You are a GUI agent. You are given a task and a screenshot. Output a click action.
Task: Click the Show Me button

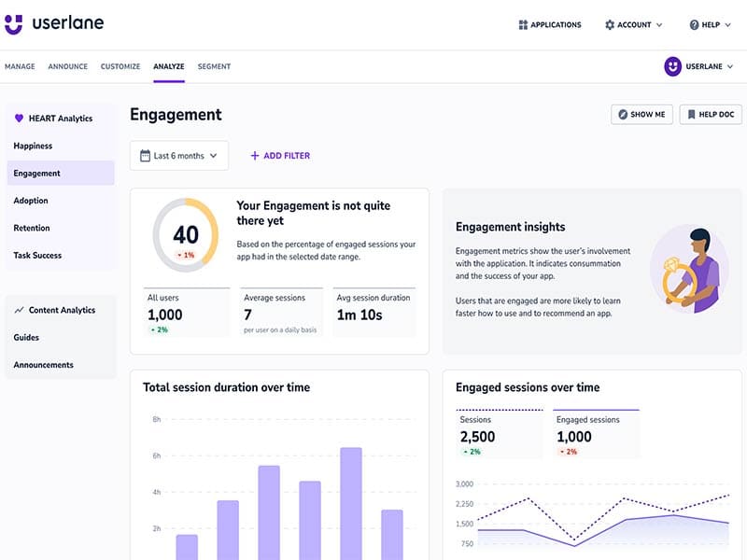pos(641,115)
